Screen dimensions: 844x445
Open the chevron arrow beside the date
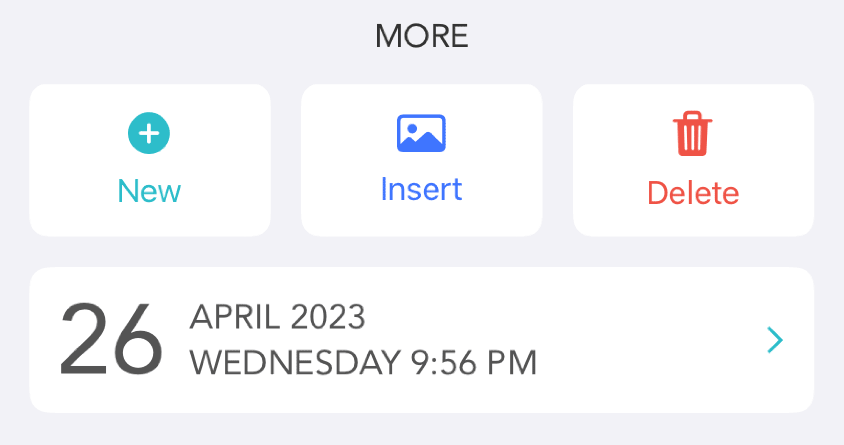tap(775, 340)
